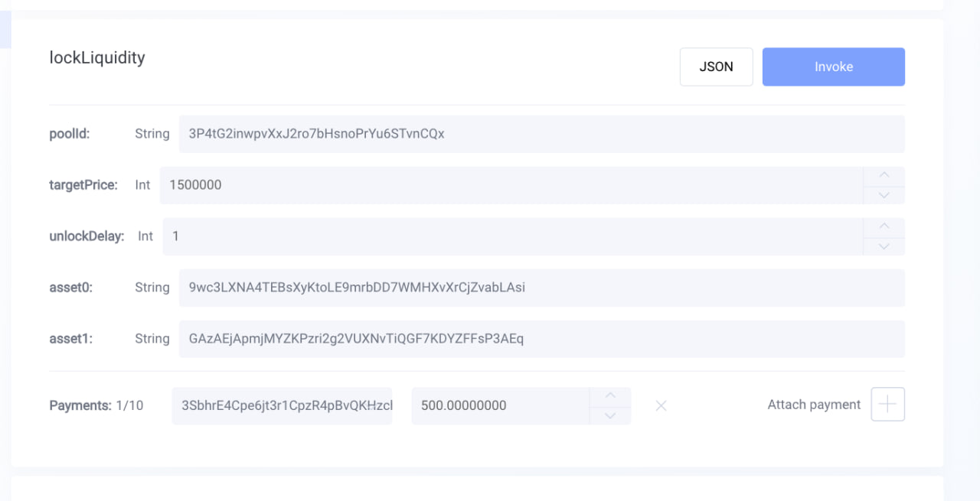Focus the unlockDelay value field
This screenshot has height=501, width=980.
tap(513, 236)
